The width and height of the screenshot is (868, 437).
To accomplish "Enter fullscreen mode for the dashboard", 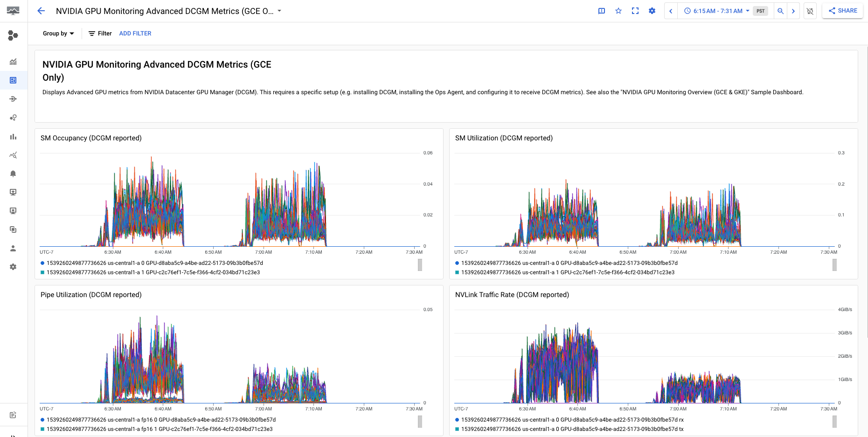I will coord(635,10).
